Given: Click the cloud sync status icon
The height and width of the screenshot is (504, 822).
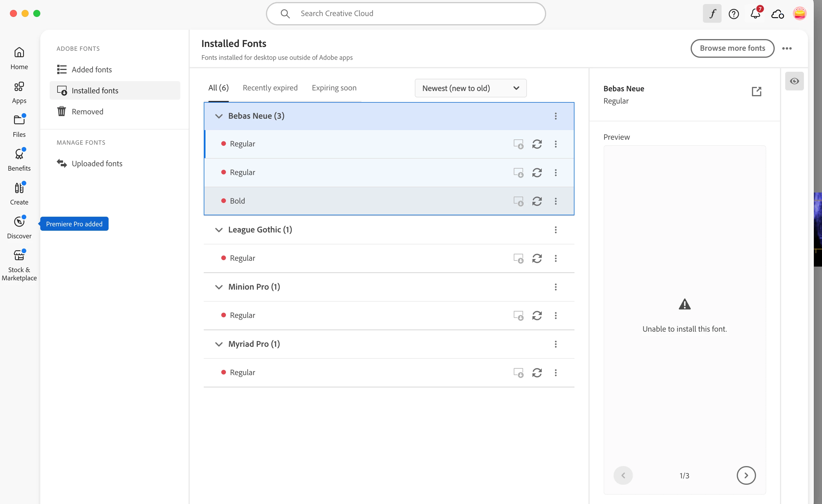Looking at the screenshot, I should click(777, 14).
